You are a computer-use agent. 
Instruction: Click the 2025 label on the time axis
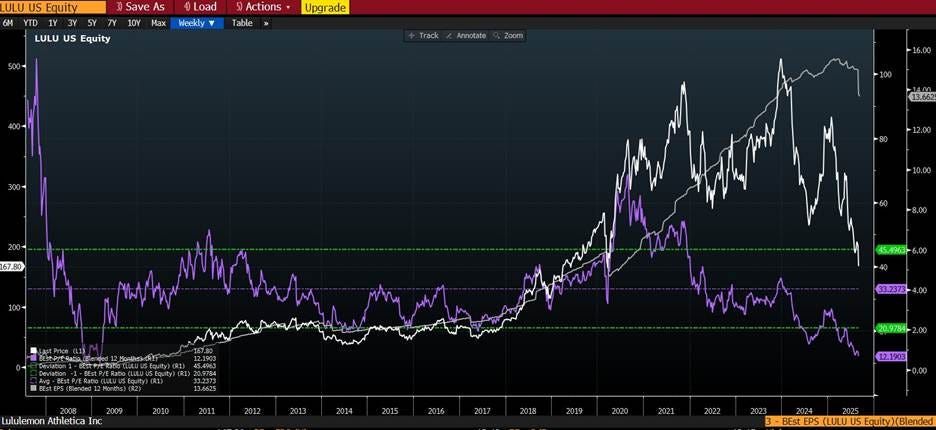pyautogui.click(x=849, y=411)
